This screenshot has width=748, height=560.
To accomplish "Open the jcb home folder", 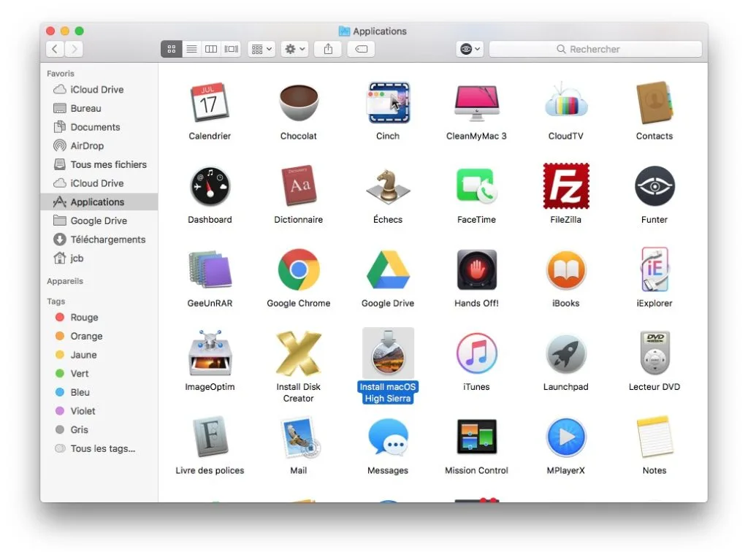I will click(x=99, y=258).
